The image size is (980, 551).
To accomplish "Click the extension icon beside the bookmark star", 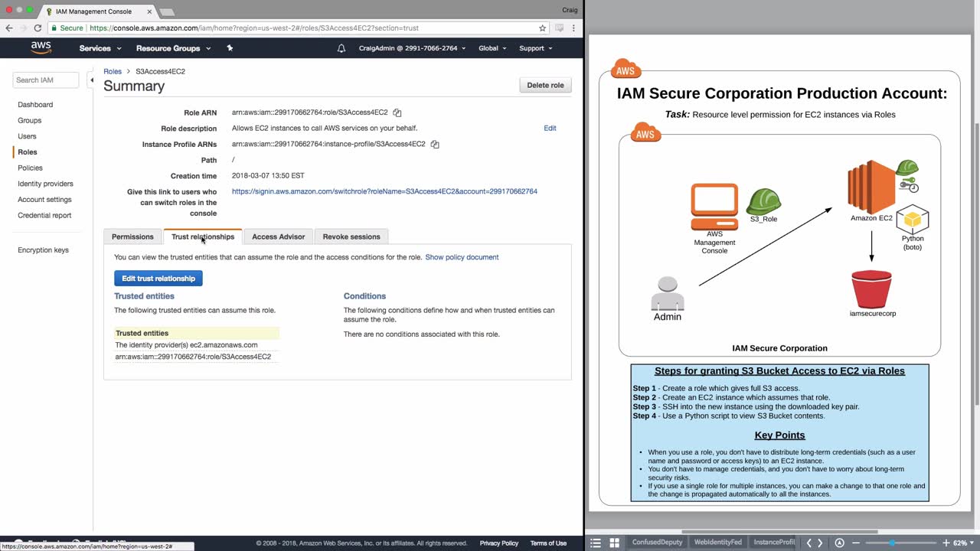I will point(560,28).
